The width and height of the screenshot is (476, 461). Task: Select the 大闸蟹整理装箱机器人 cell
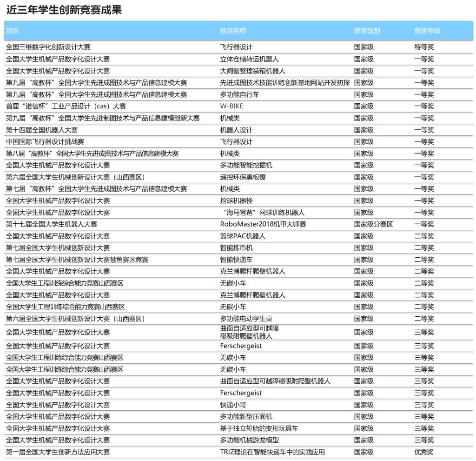252,71
